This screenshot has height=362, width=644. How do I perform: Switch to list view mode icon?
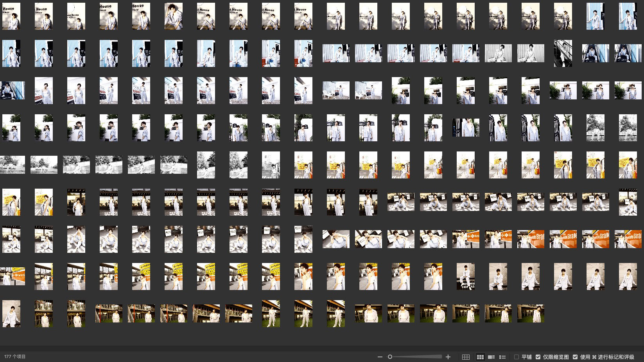[x=502, y=357]
